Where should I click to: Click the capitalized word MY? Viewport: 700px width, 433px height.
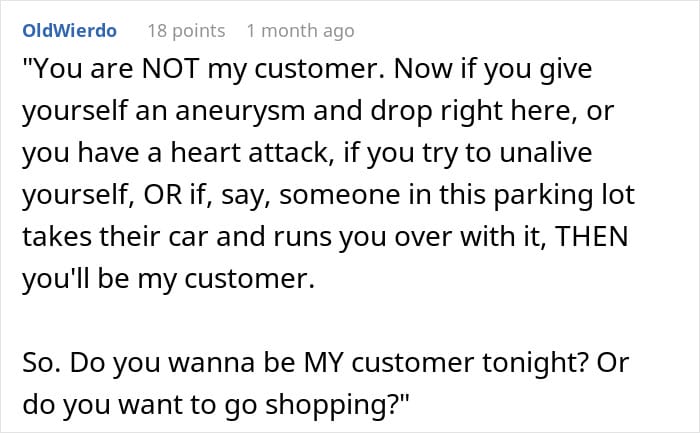coord(323,362)
